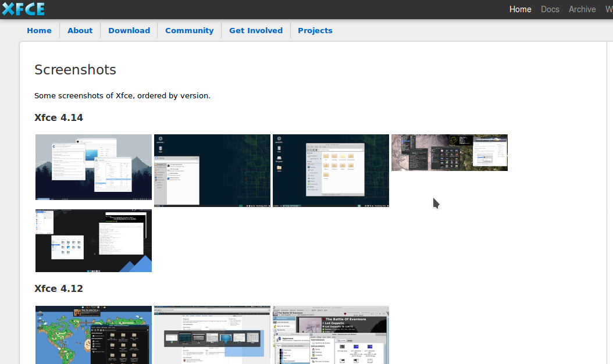The height and width of the screenshot is (364, 613).
Task: Open the Download section
Action: (129, 30)
